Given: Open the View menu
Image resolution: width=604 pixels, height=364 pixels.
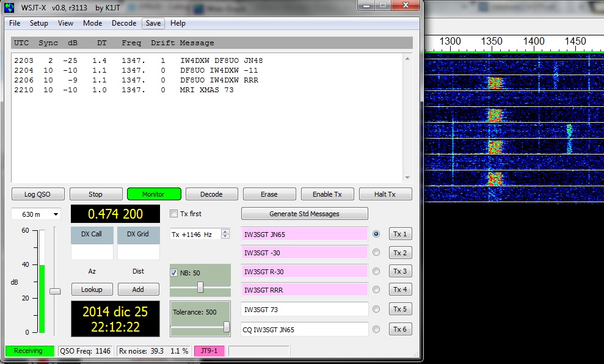Looking at the screenshot, I should (x=65, y=23).
